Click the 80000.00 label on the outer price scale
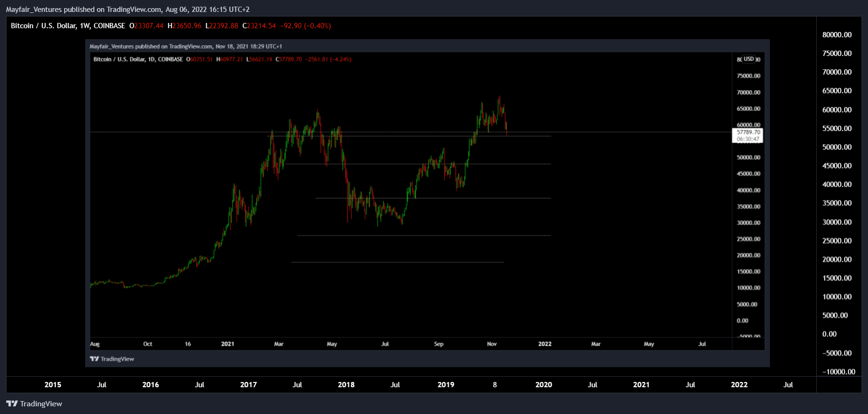The image size is (868, 414). pyautogui.click(x=837, y=35)
